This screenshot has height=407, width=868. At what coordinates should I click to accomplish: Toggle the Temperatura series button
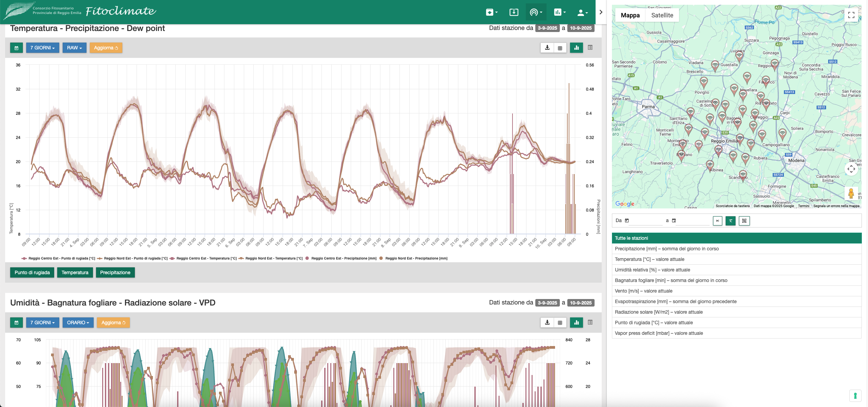(x=75, y=272)
